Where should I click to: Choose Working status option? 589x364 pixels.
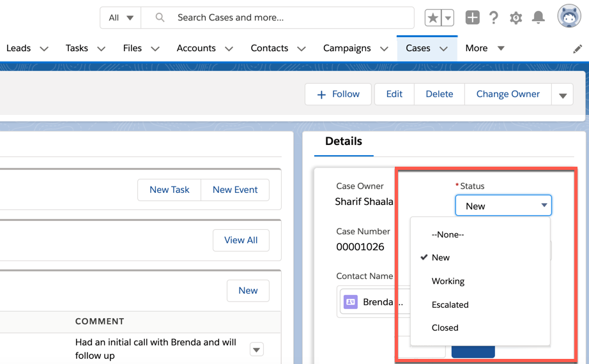coord(480,282)
